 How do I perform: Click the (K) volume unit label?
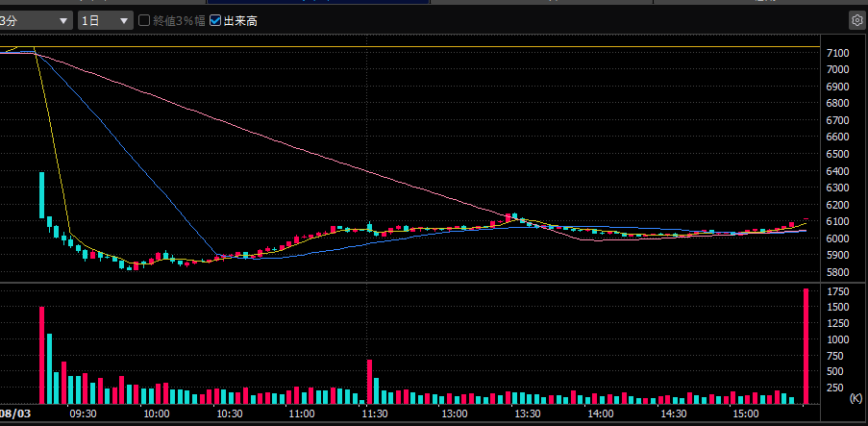tap(856, 398)
